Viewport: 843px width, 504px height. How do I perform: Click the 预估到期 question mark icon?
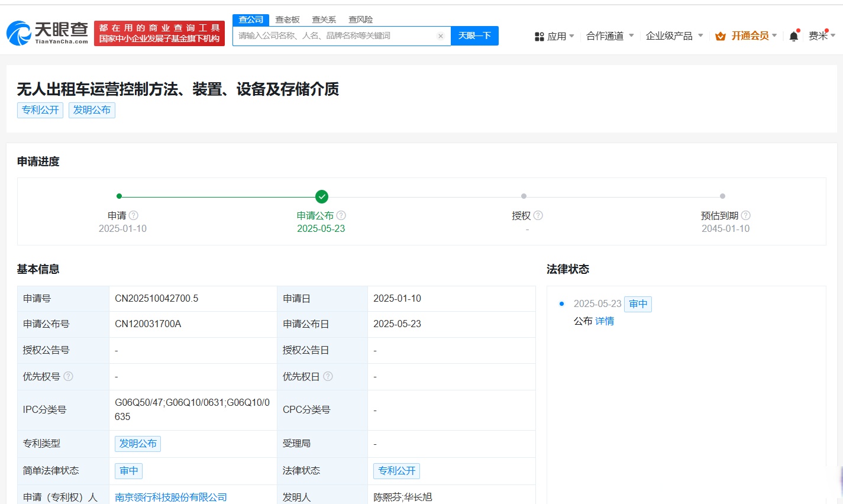747,215
